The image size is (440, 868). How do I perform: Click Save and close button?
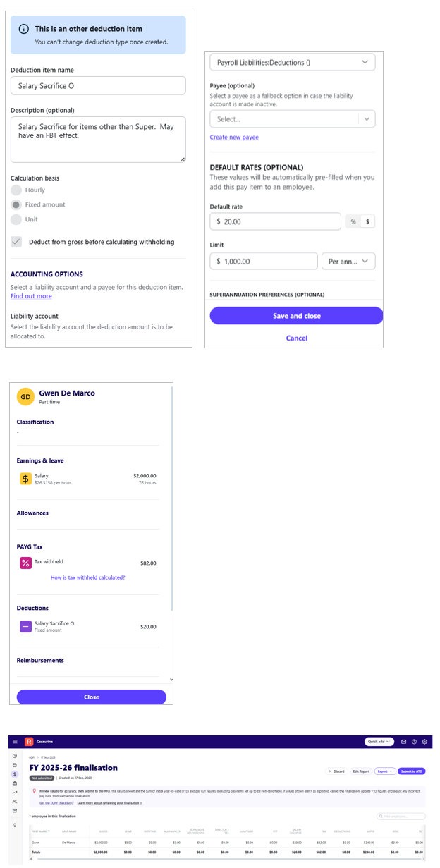pyautogui.click(x=296, y=316)
